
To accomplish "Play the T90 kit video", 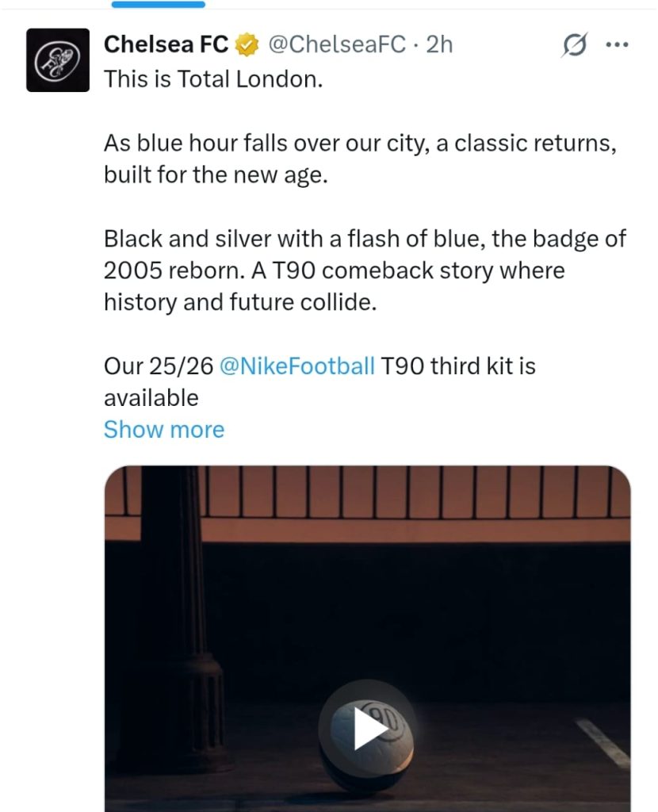I will (368, 728).
